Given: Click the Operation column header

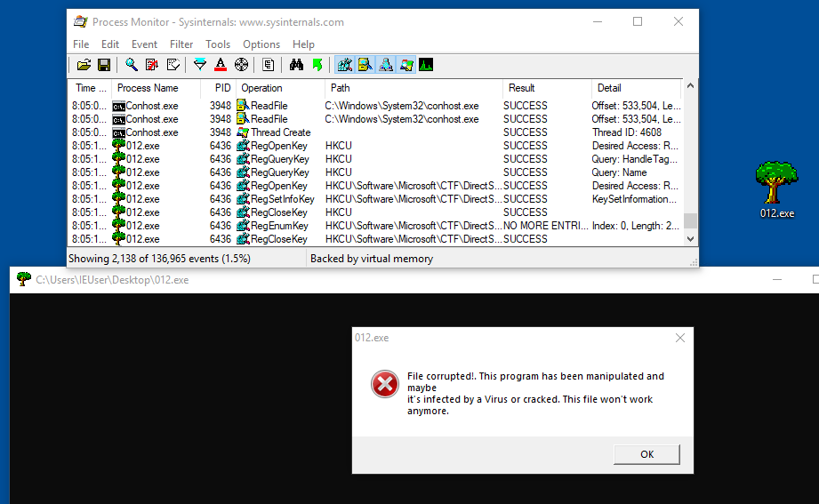Looking at the screenshot, I should click(x=280, y=88).
